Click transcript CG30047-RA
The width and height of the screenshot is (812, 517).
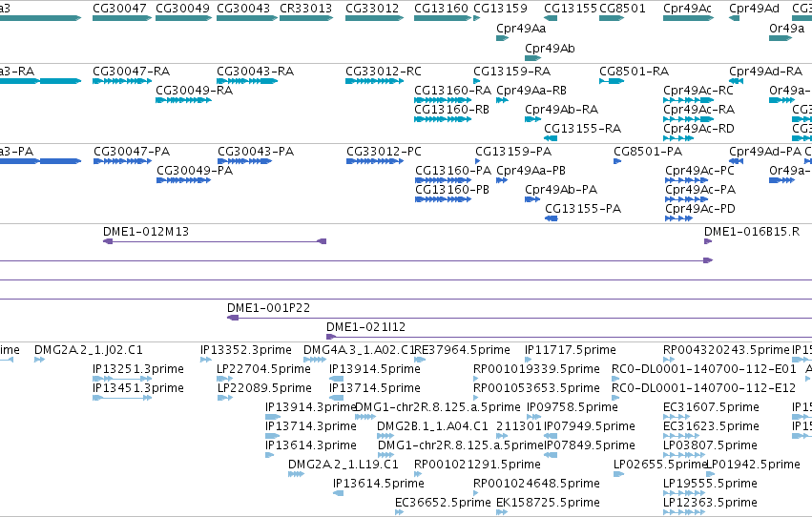tap(122, 81)
